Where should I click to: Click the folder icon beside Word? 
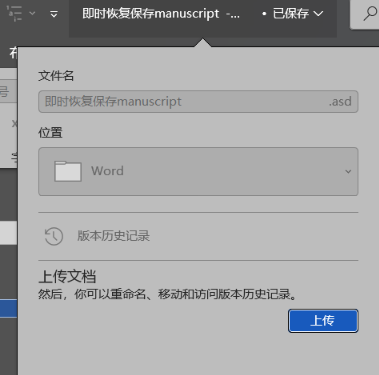(68, 171)
